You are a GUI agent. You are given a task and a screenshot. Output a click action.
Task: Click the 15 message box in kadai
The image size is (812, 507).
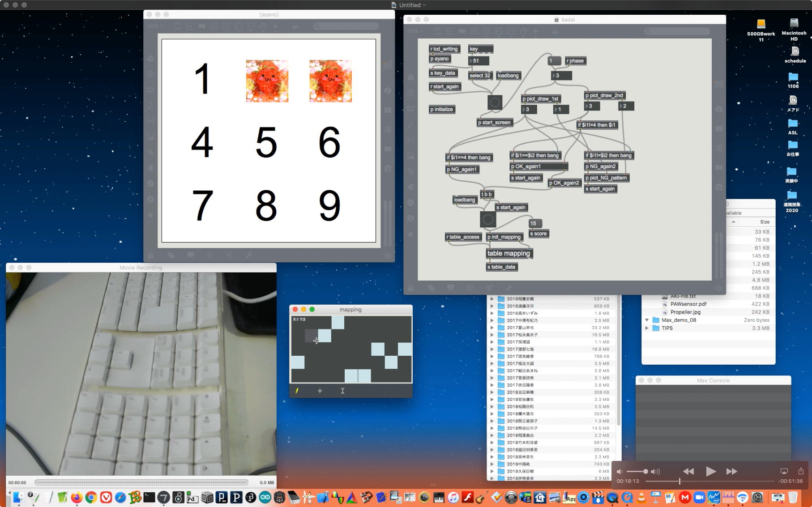[535, 223]
